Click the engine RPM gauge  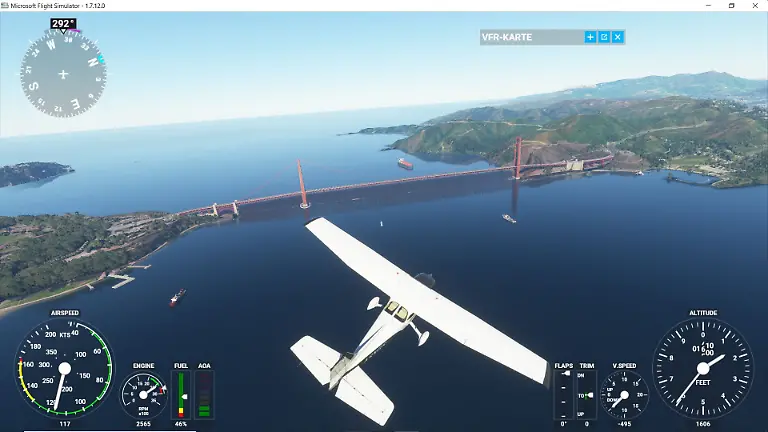(x=144, y=395)
